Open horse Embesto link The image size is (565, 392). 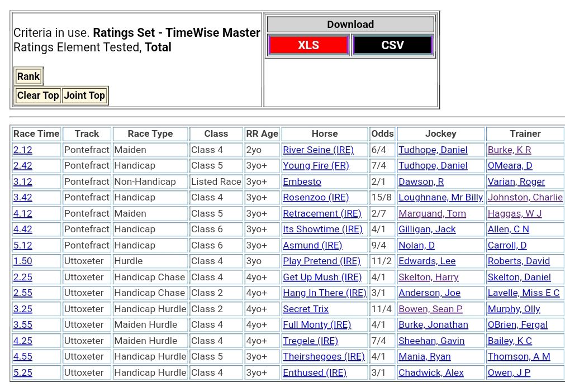(x=302, y=182)
